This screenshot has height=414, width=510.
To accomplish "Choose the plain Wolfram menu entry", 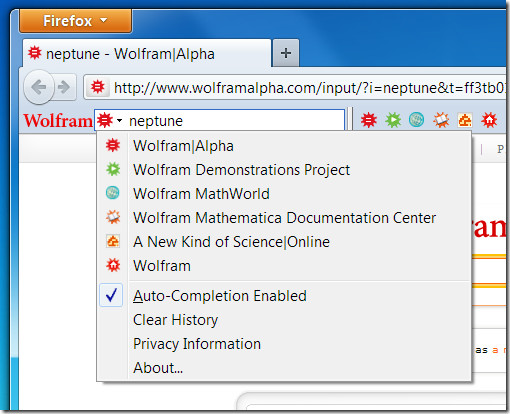I will pyautogui.click(x=284, y=266).
